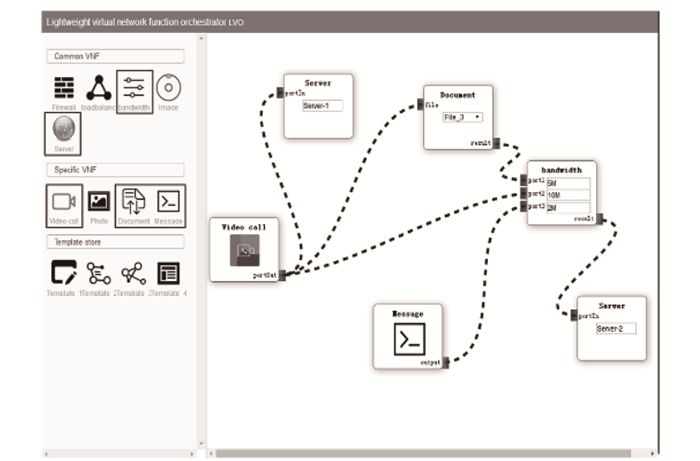Select the Image VNF disc icon
700x461 pixels.
[x=167, y=88]
